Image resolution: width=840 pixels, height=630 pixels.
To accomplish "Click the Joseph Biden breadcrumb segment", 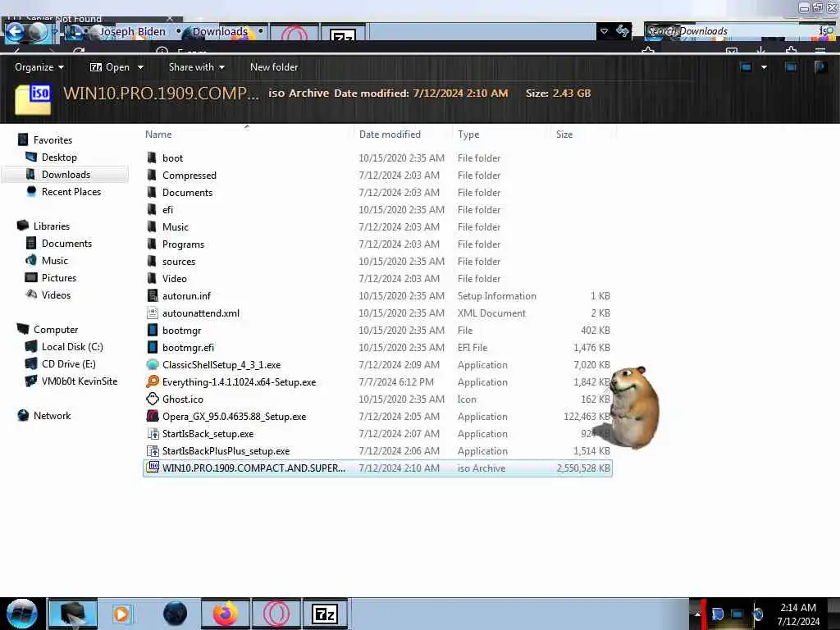I will [x=132, y=32].
